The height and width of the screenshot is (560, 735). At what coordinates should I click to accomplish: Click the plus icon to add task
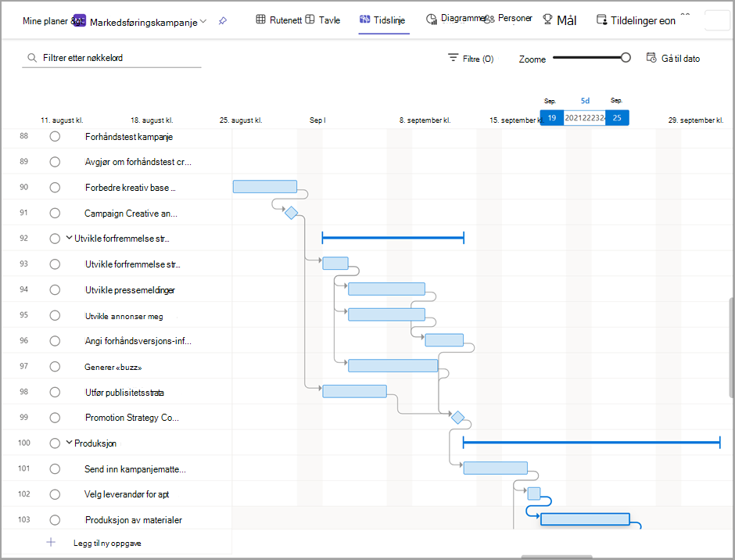51,542
